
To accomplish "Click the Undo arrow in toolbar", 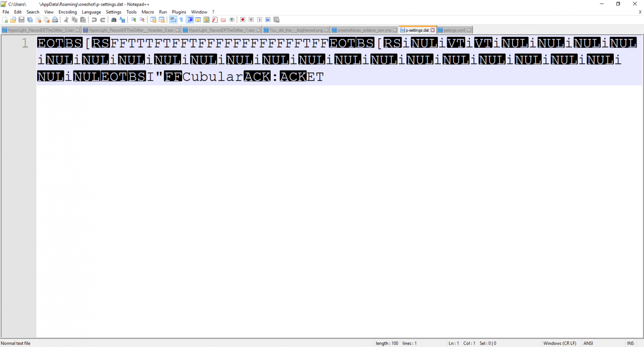I will click(94, 20).
